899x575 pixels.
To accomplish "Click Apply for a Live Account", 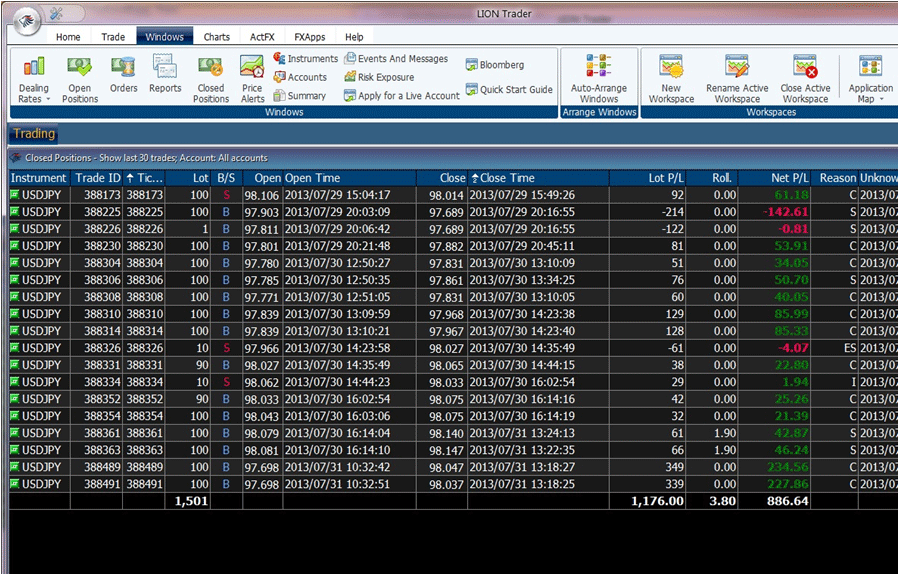I will pyautogui.click(x=401, y=96).
